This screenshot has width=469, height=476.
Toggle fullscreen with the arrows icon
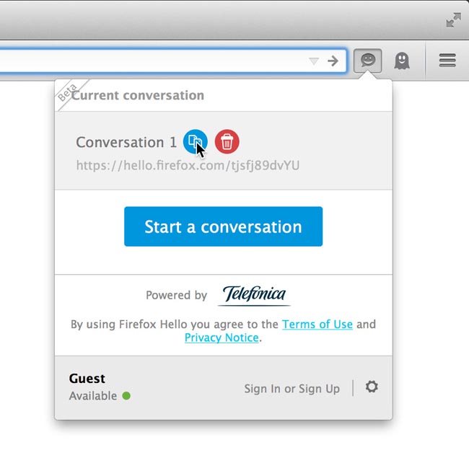pos(454,20)
